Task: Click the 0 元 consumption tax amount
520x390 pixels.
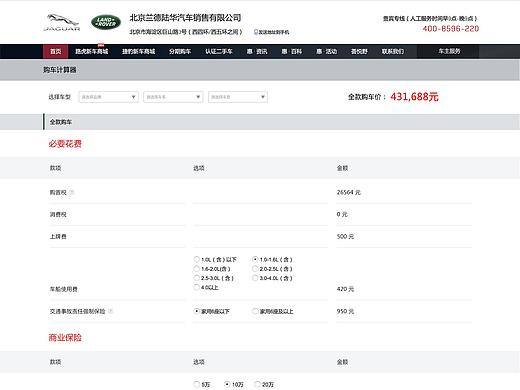Action: [342, 214]
